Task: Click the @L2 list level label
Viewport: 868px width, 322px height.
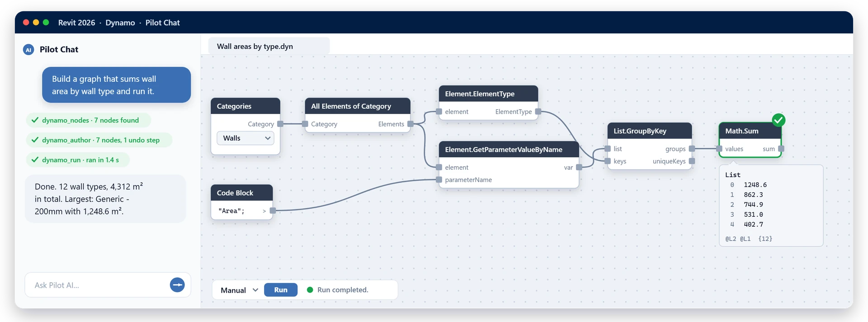Action: click(731, 238)
